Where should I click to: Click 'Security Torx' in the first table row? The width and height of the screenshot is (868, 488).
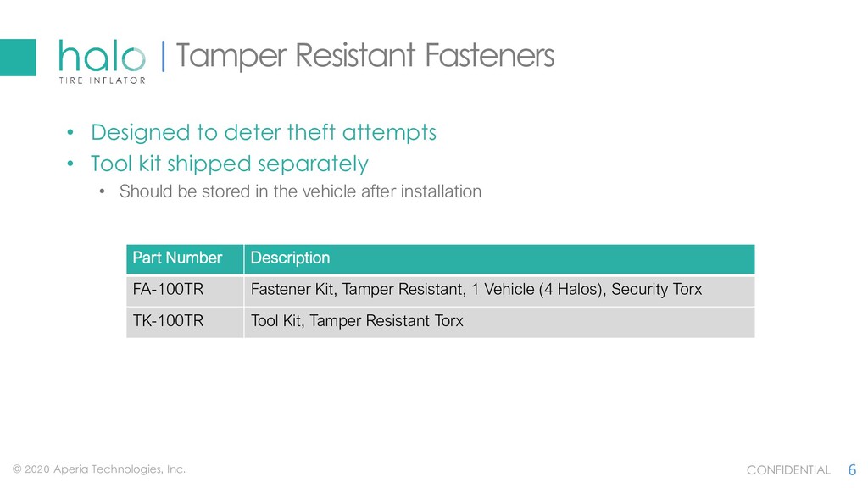[x=656, y=290]
